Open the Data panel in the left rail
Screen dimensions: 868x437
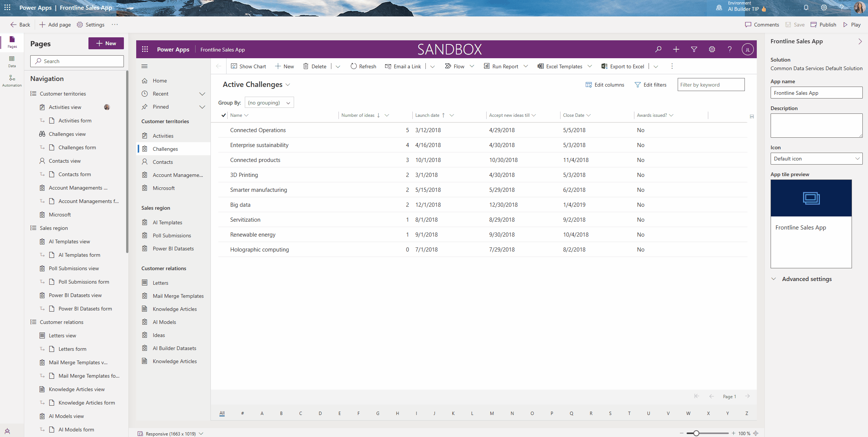12,62
